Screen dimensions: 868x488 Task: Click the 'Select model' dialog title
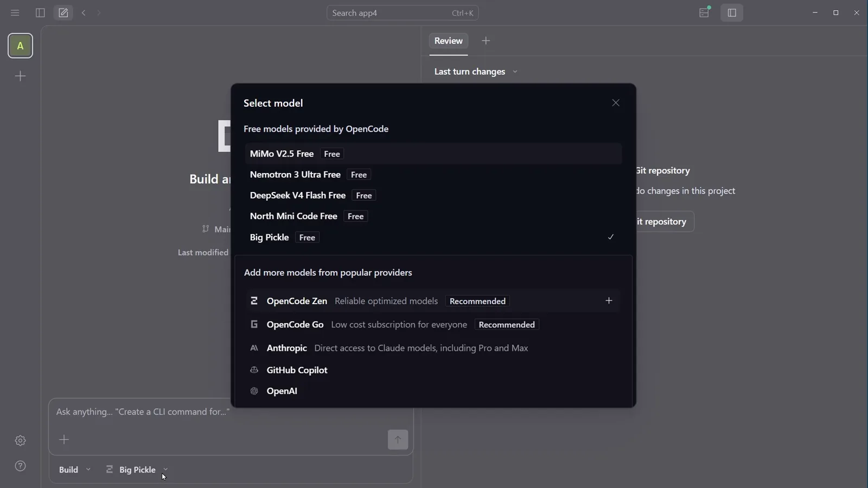pyautogui.click(x=273, y=103)
